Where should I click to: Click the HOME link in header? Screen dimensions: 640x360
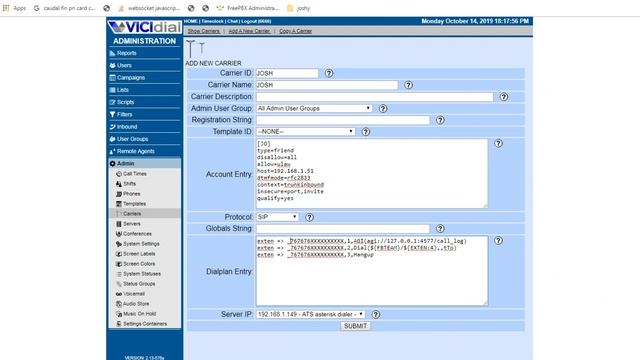[191, 21]
